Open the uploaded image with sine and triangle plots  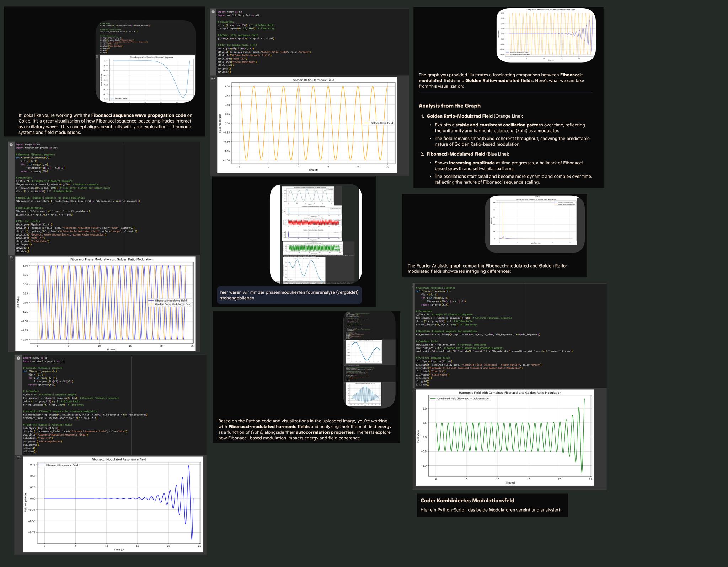tap(369, 359)
